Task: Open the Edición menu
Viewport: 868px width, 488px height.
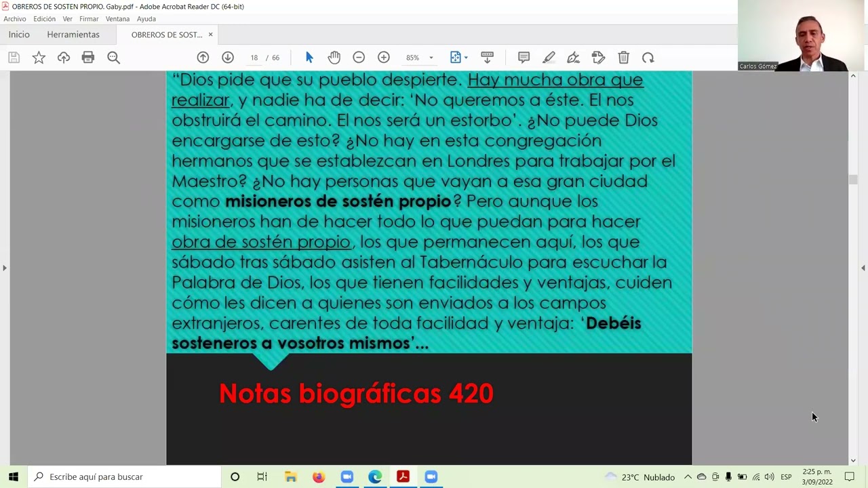Action: coord(45,19)
